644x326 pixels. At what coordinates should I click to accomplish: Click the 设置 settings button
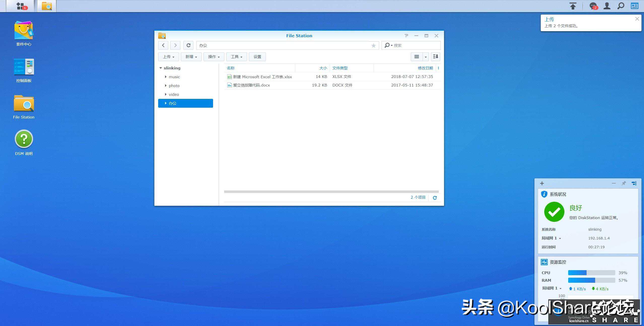[257, 57]
